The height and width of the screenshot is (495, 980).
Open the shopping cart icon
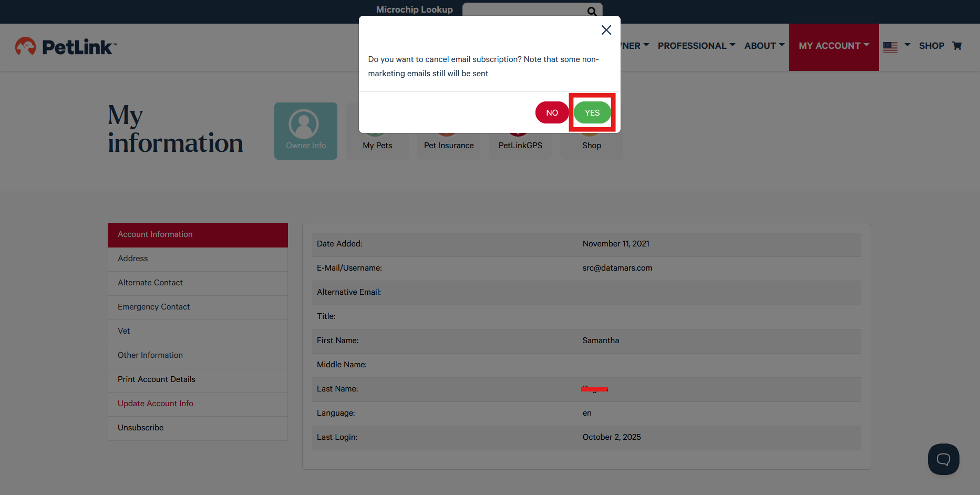957,46
